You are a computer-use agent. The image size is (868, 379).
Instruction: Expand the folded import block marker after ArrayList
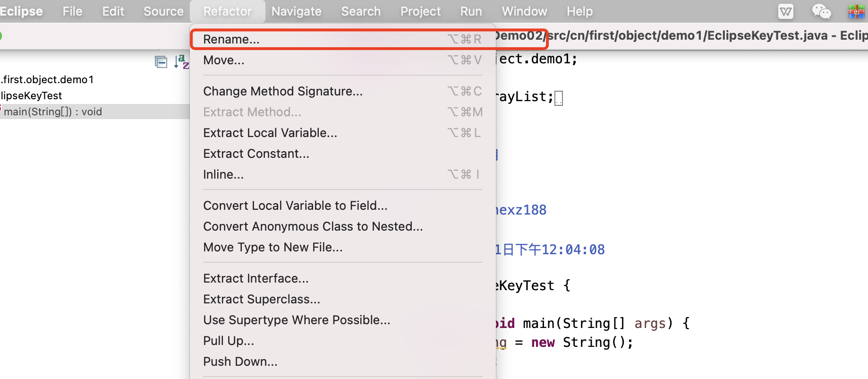coord(559,98)
